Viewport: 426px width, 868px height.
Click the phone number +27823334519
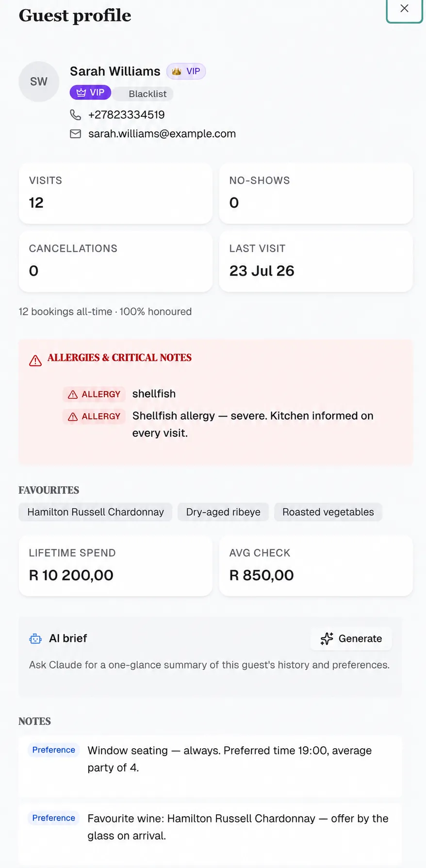coord(127,115)
